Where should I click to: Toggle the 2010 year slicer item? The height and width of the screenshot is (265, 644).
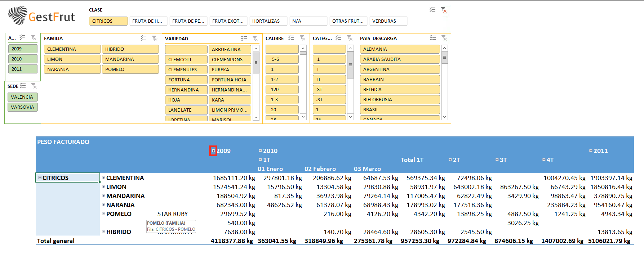pos(23,59)
